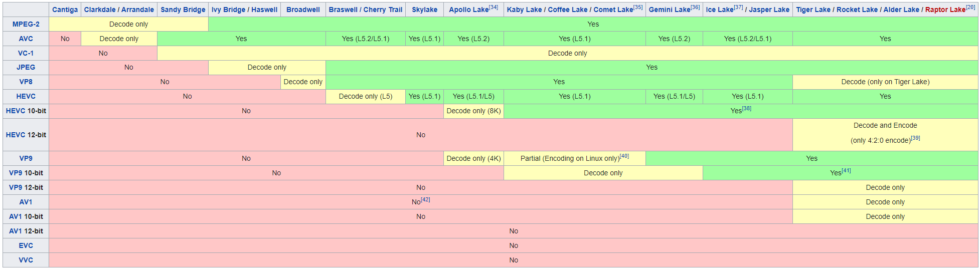Open the VP8 row header link
Viewport: 980px width, 269px height.
click(x=26, y=82)
